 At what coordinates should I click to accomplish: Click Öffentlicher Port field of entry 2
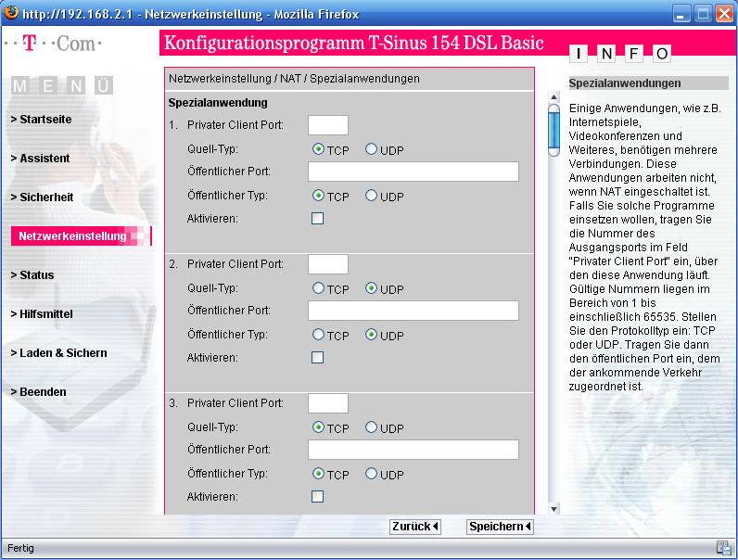(414, 311)
